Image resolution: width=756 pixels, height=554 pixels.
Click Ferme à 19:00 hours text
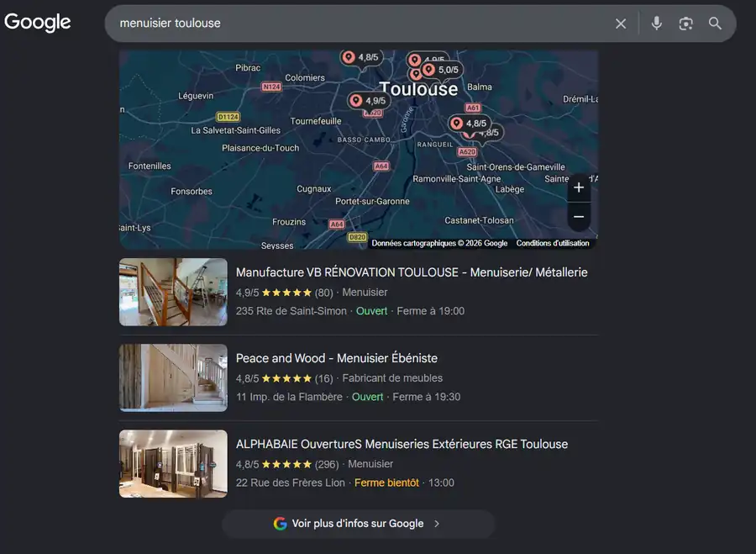[431, 311]
